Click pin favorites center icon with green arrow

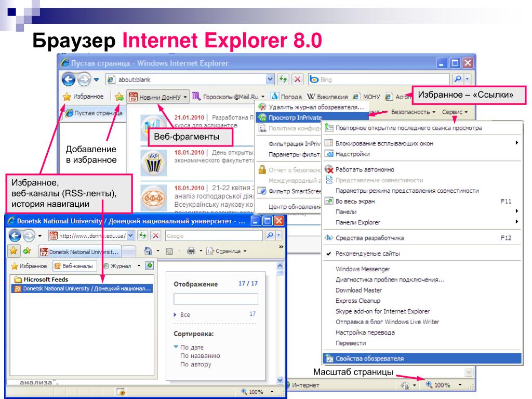point(149,265)
